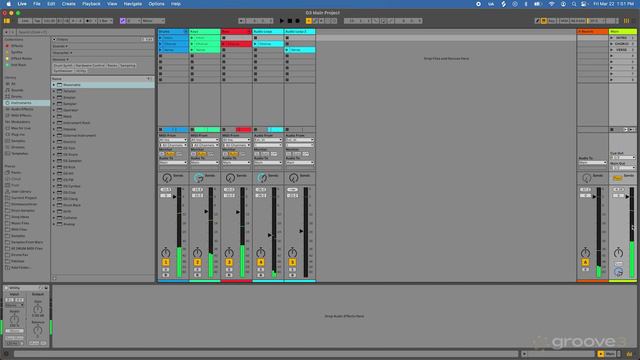Image resolution: width=640 pixels, height=360 pixels.
Task: Open the Drums MIDI From input dropdown
Action: [x=173, y=140]
